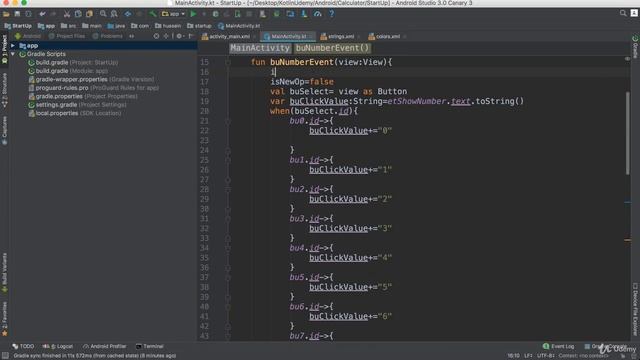Switch to activity_main.xml editor tab
The width and height of the screenshot is (640, 360).
(x=229, y=36)
